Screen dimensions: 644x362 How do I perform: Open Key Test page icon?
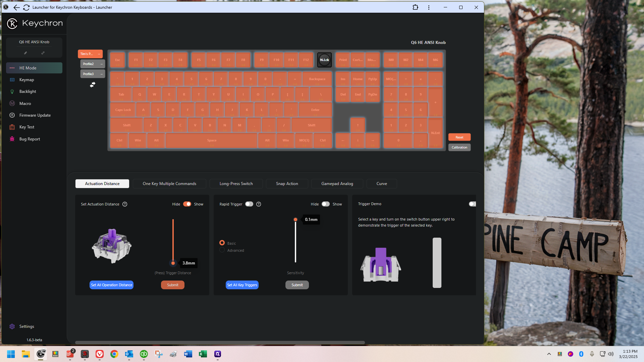pyautogui.click(x=12, y=127)
